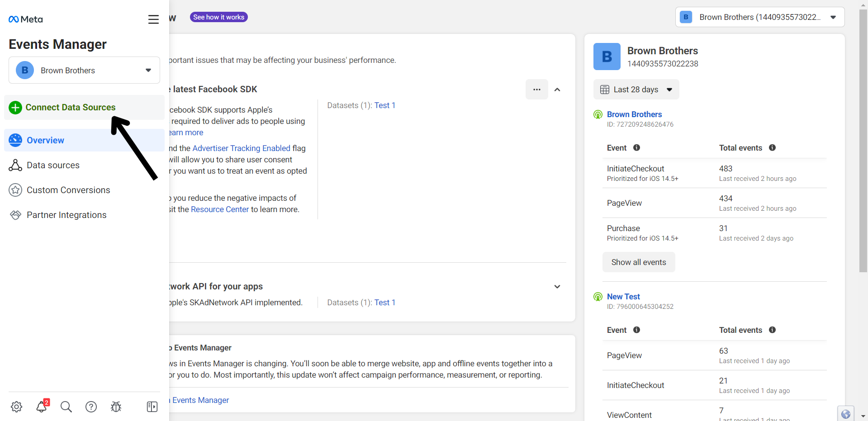Open the Settings gear icon
868x421 pixels.
click(17, 407)
